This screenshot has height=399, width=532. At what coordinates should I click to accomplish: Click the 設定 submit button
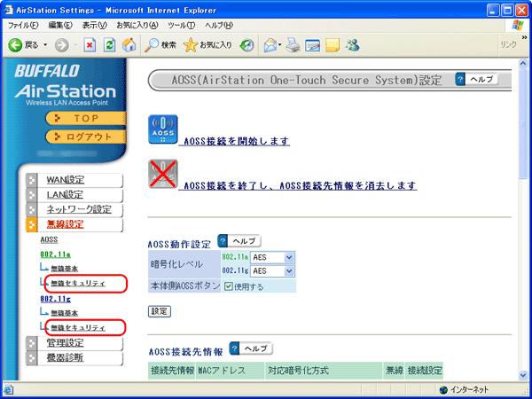[x=159, y=311]
